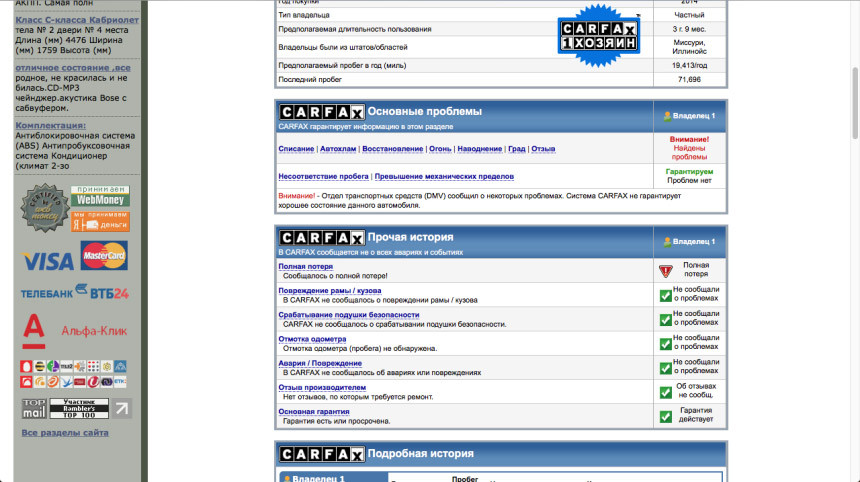This screenshot has height=482, width=860.
Task: Click the MegaFon green-purple payment icon
Action: 53,366
